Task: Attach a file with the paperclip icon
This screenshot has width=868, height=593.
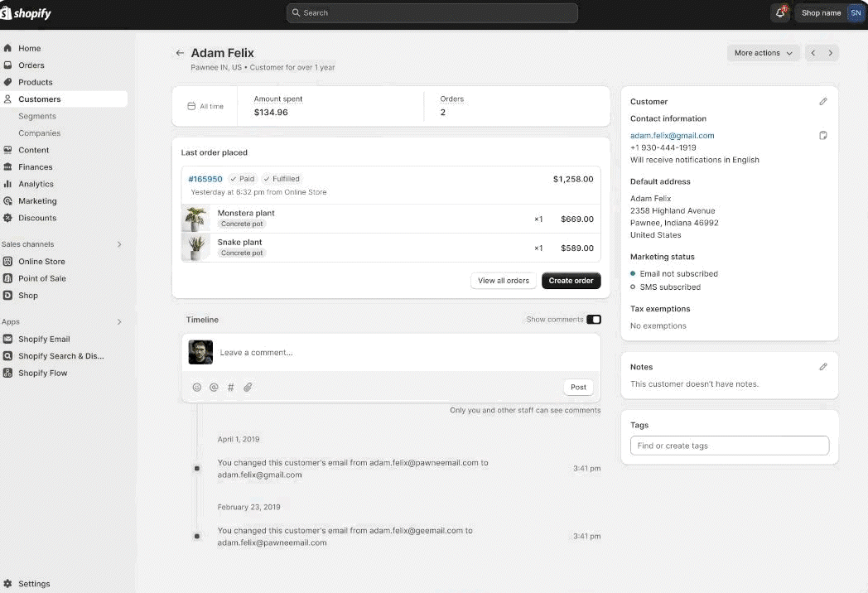Action: 248,387
